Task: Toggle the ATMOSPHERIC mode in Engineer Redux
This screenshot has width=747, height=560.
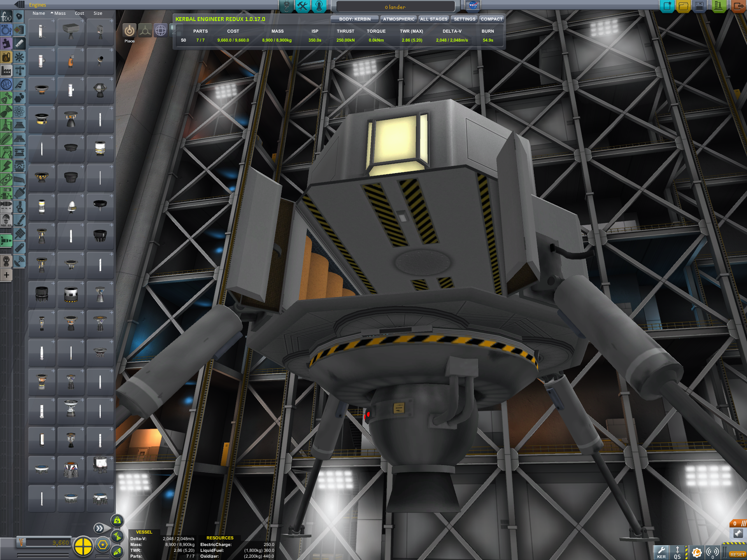Action: coord(398,19)
